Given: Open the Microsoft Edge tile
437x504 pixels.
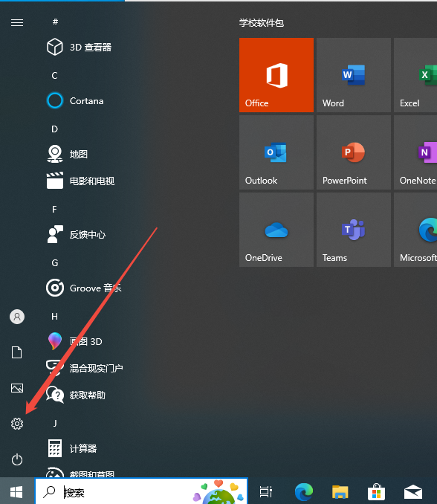Looking at the screenshot, I should coord(415,230).
